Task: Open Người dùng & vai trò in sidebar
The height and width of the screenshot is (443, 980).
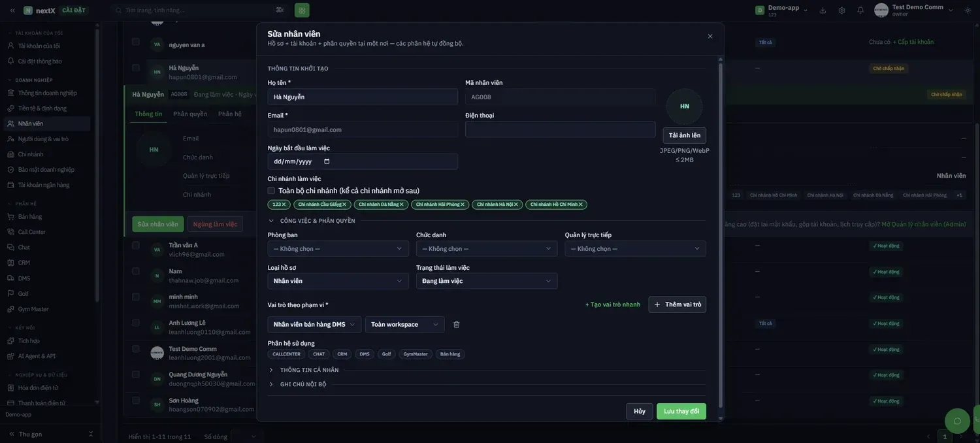Action: click(43, 139)
